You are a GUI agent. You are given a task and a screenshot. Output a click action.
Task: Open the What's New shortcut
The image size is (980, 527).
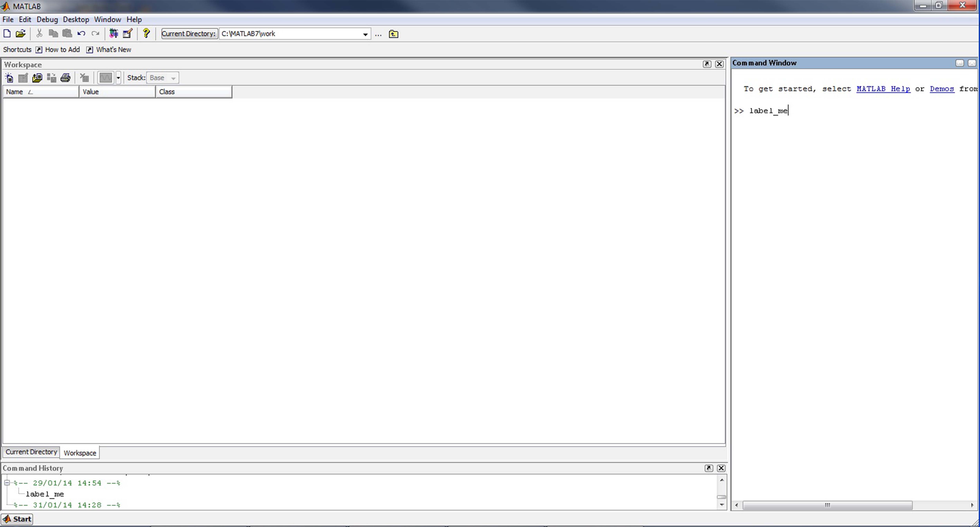point(109,49)
